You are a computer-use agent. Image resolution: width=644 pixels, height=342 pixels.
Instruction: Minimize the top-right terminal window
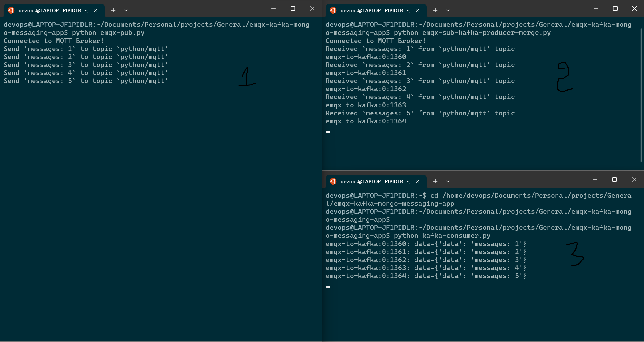tap(596, 9)
